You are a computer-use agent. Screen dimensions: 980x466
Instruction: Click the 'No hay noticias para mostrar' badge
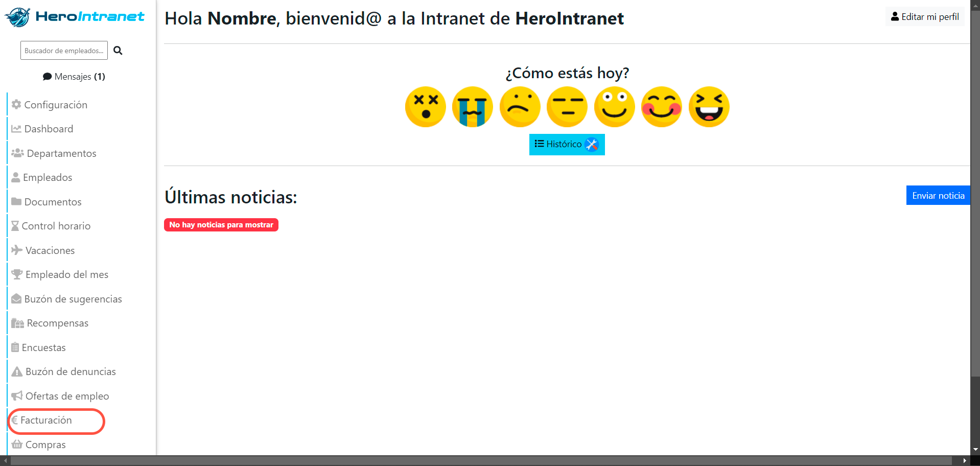pyautogui.click(x=221, y=225)
